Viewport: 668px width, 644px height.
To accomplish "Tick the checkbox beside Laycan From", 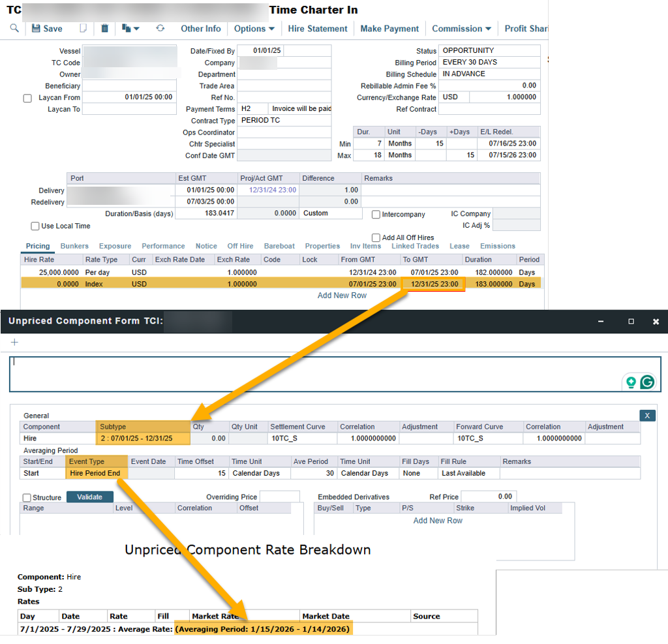I will [x=27, y=99].
